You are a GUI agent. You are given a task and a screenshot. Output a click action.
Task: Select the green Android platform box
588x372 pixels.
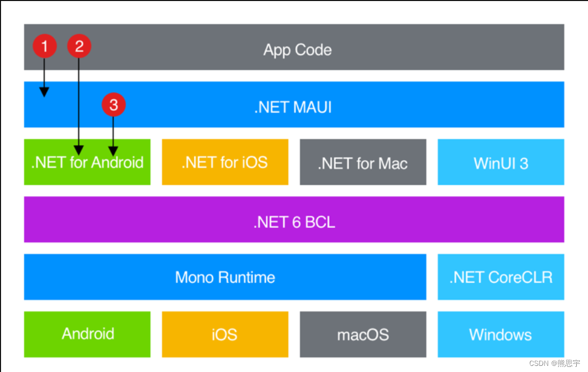point(87,334)
